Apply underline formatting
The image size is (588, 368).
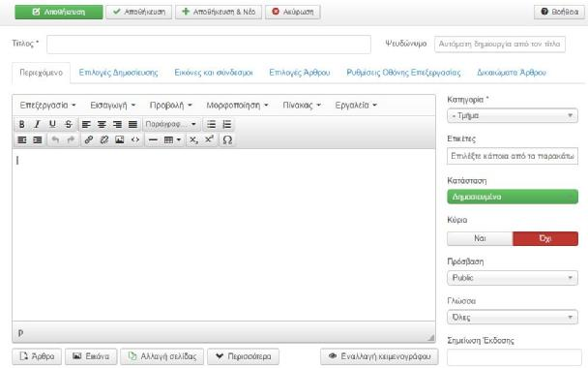click(x=52, y=124)
